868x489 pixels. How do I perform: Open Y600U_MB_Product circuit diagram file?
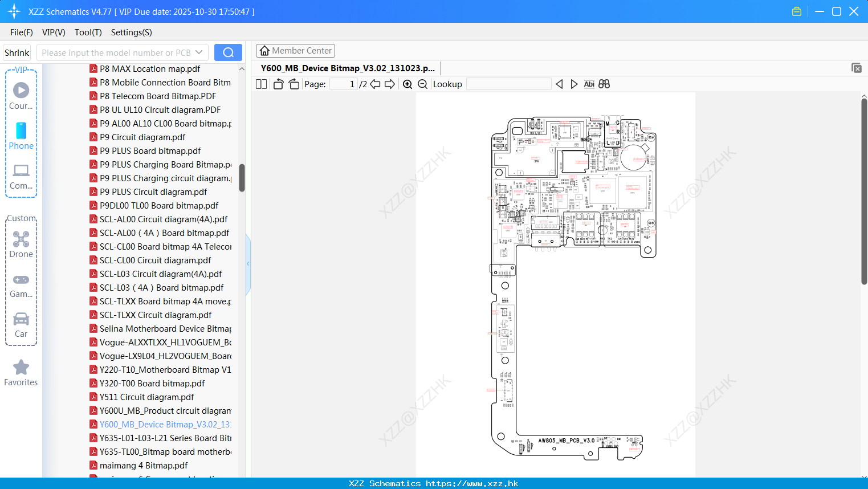165,411
